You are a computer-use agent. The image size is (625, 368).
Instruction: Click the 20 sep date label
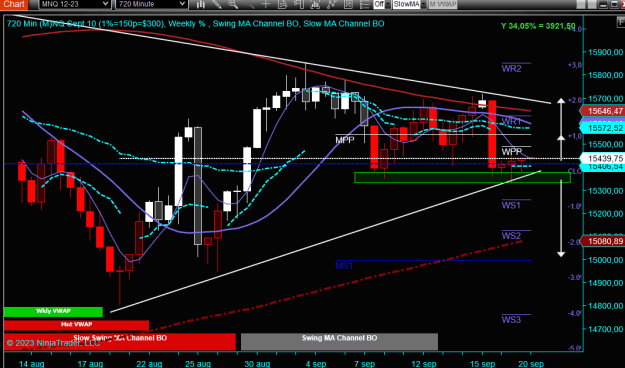point(531,364)
